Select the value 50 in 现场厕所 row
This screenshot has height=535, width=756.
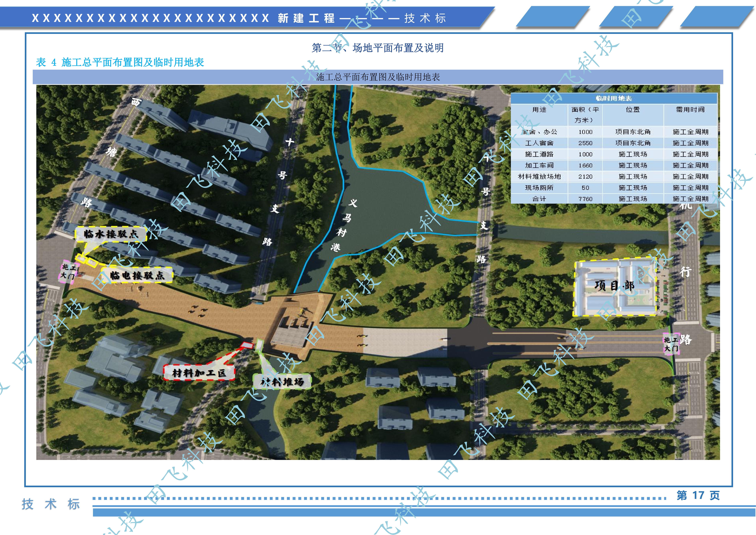coord(585,188)
